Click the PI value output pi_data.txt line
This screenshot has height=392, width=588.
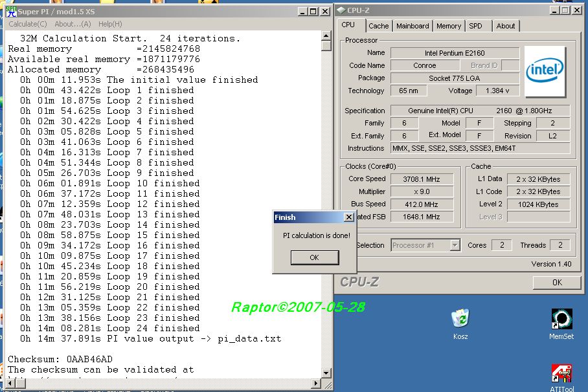click(150, 339)
